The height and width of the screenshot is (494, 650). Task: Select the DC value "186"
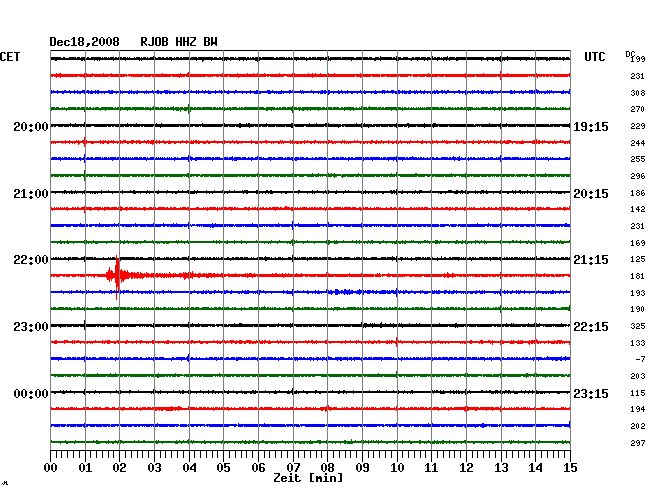click(638, 193)
